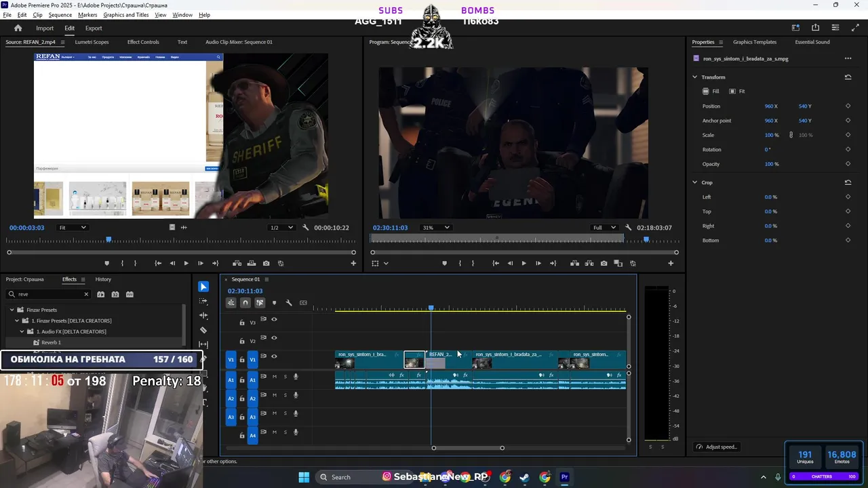Image resolution: width=868 pixels, height=488 pixels.
Task: Toggle snap in timeline magnet icon
Action: pos(245,303)
